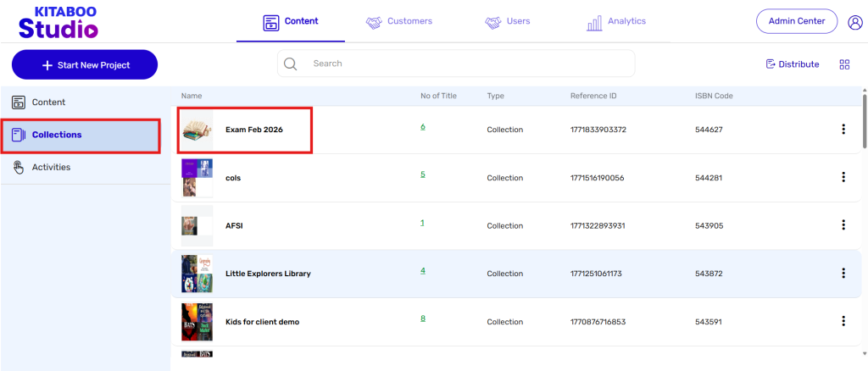This screenshot has width=868, height=371.
Task: Open options menu for Exam Feb 2026
Action: click(x=843, y=130)
